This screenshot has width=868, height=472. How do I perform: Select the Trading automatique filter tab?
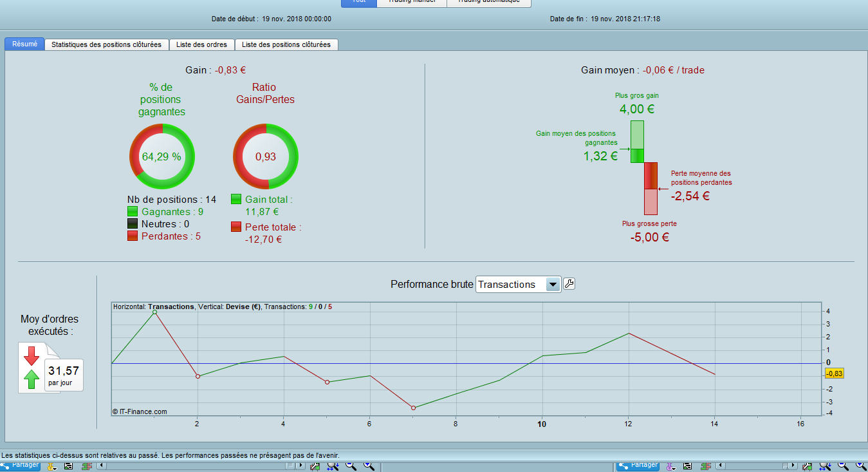[x=489, y=3]
